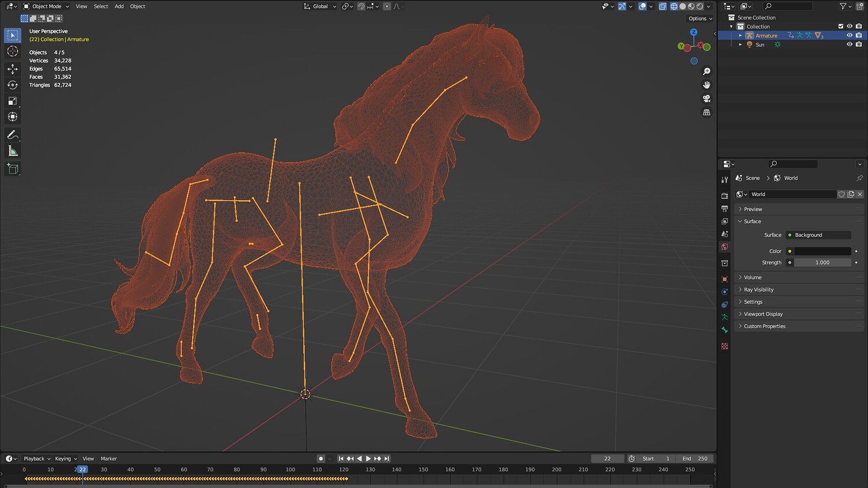868x488 pixels.
Task: Expand the Viewport Display panel
Action: point(799,314)
